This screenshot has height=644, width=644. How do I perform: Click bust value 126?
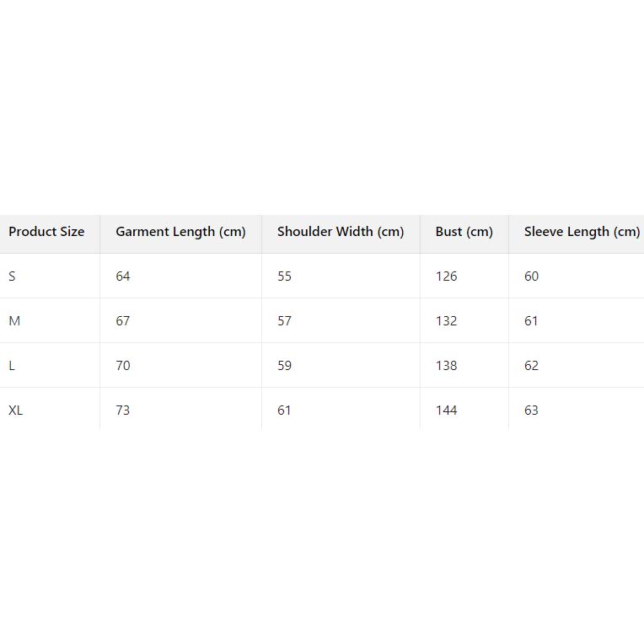coord(446,276)
